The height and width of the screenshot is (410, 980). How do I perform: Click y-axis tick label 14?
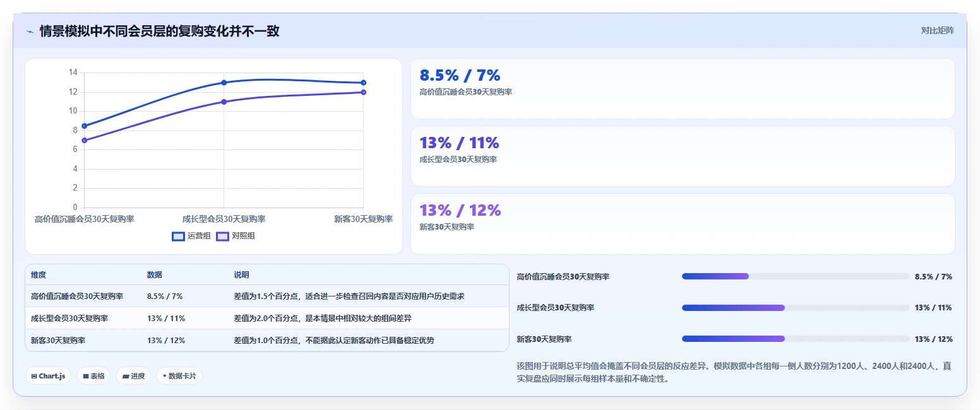(73, 73)
